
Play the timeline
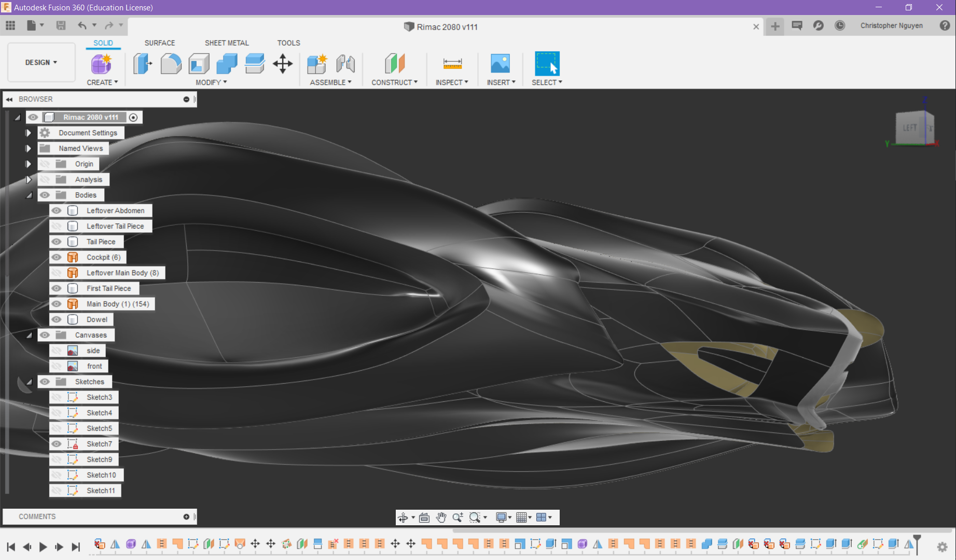click(43, 547)
